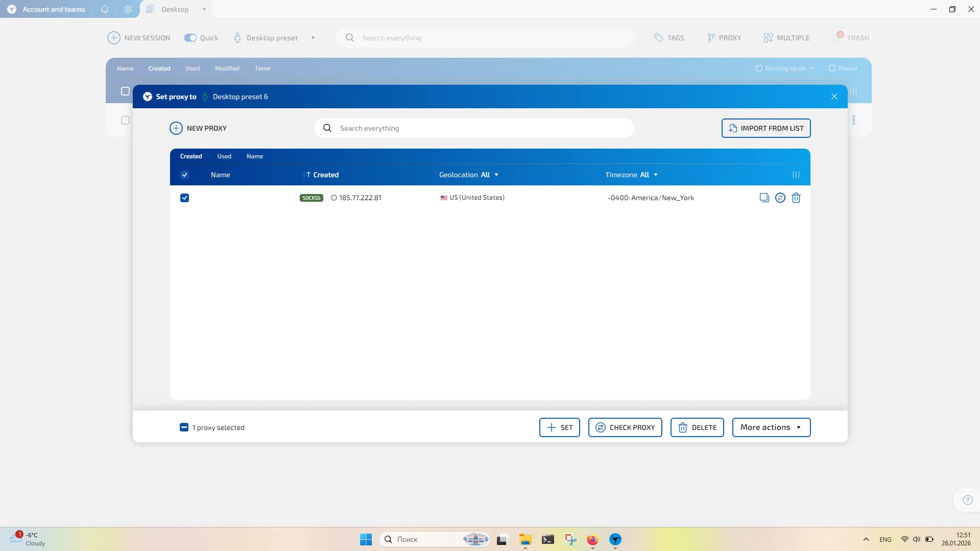Click the Name column header in the proxy table
Screen dimensions: 980x551
pos(220,175)
